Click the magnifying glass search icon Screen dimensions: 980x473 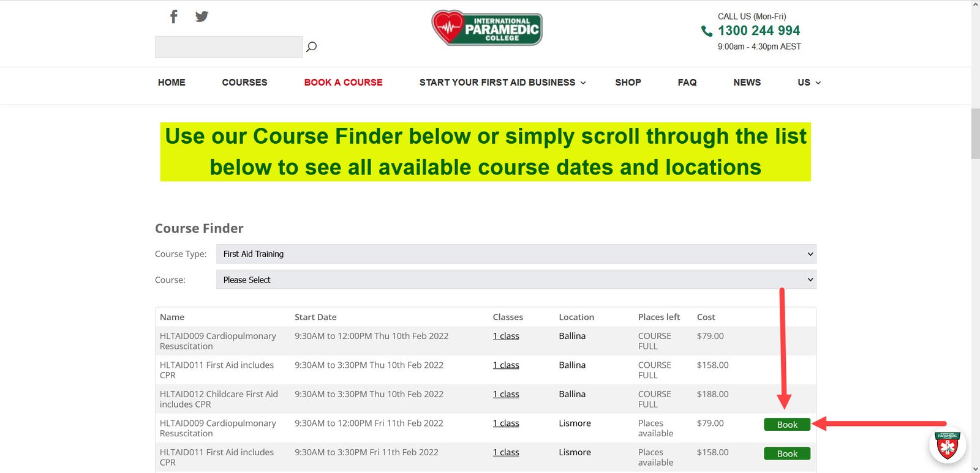point(311,47)
